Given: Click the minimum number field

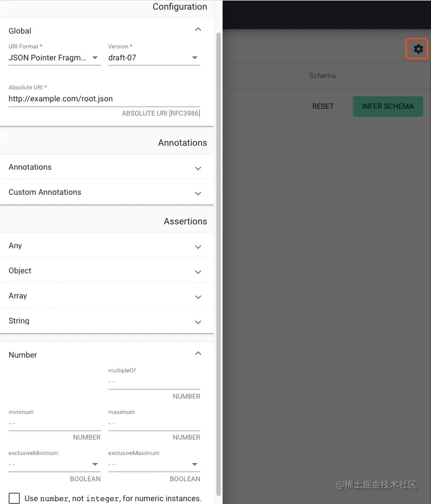Looking at the screenshot, I should pos(54,423).
